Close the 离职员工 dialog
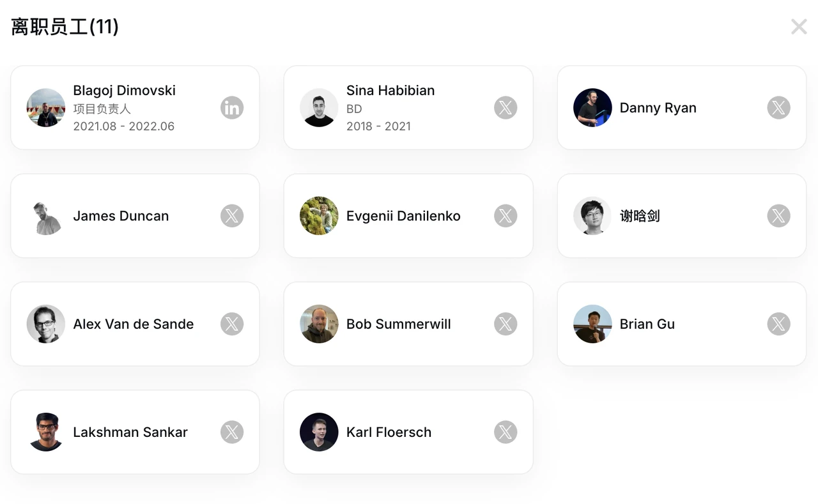 tap(798, 26)
